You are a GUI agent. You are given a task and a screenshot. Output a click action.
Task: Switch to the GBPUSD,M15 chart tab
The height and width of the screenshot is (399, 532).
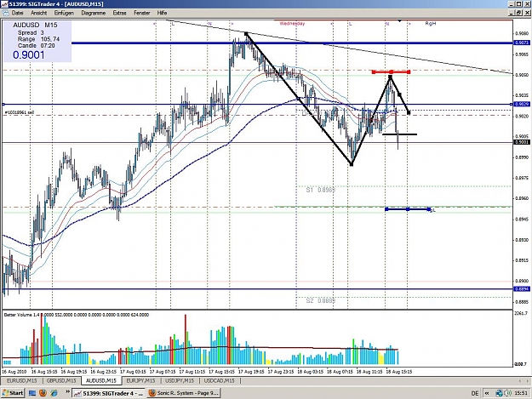point(61,380)
